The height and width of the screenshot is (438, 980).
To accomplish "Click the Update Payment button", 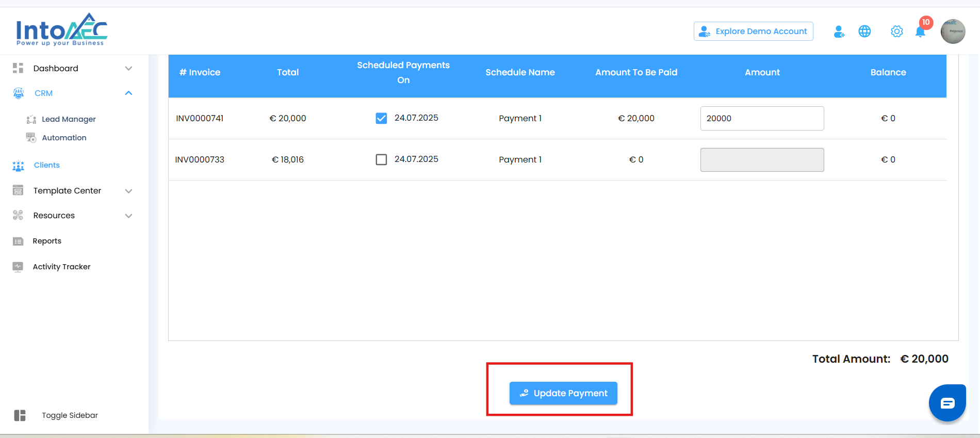I will 563,393.
